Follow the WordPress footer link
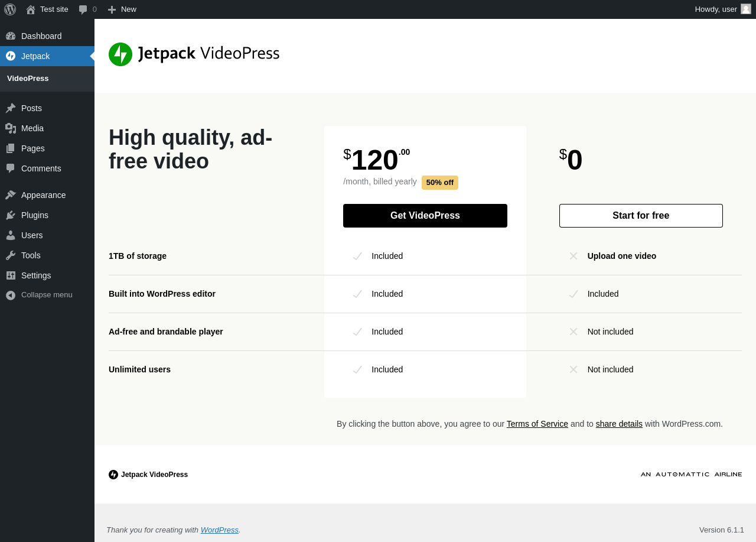756x542 pixels. 220,530
